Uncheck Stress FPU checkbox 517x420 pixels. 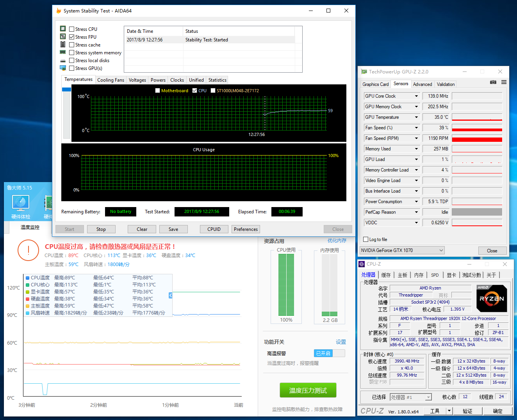72,37
